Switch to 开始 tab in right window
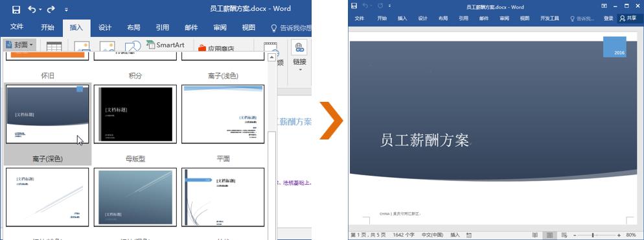Image resolution: width=644 pixels, height=240 pixels. point(382,19)
